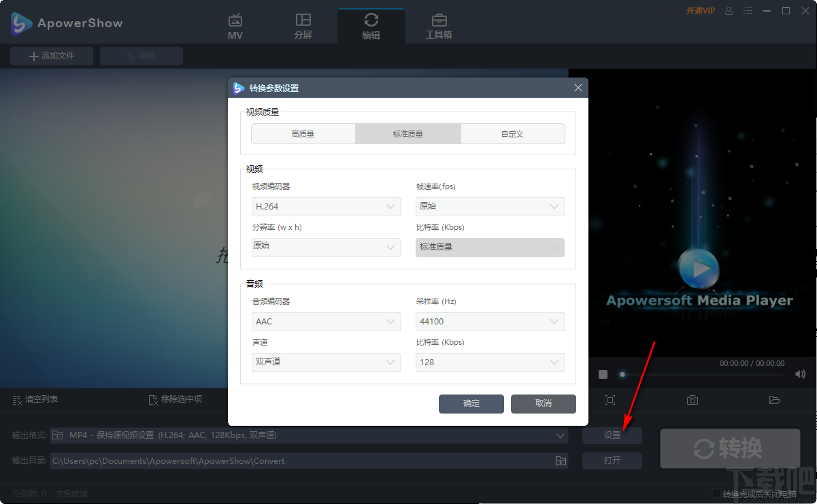This screenshot has height=504, width=817.
Task: Take a snapshot with the camera icon
Action: tap(692, 400)
